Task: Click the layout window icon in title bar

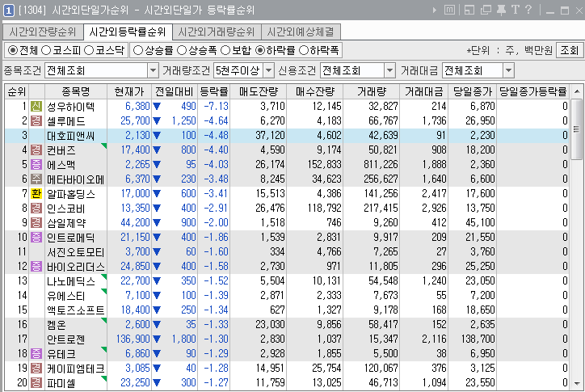Action: (469, 10)
